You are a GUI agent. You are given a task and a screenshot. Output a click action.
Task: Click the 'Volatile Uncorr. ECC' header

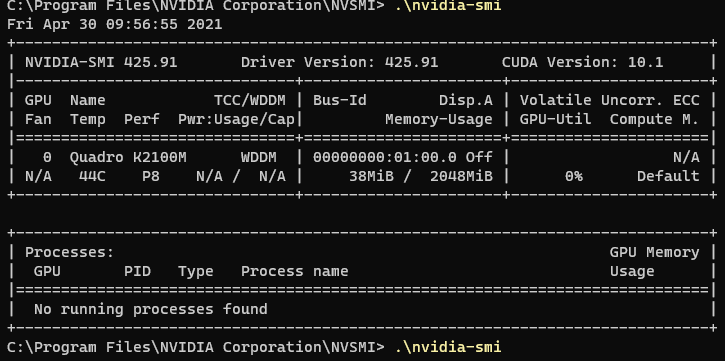click(x=609, y=100)
